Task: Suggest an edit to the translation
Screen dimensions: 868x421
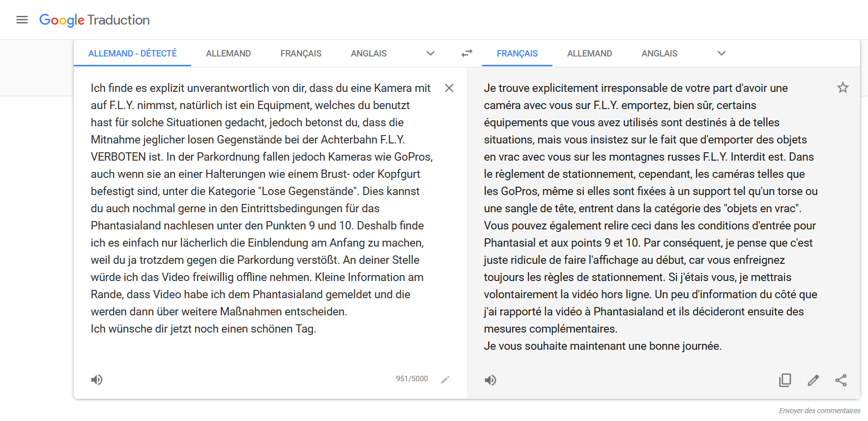Action: pos(813,380)
